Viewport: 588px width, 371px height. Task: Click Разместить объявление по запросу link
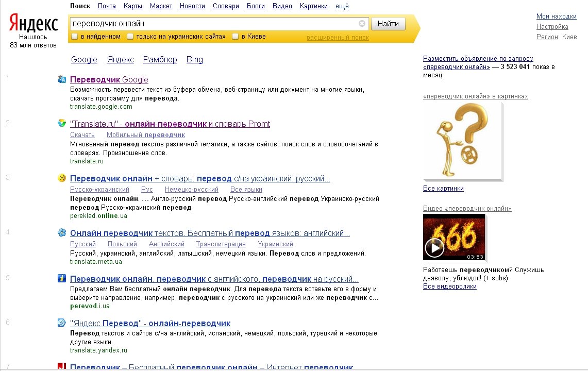pos(478,63)
